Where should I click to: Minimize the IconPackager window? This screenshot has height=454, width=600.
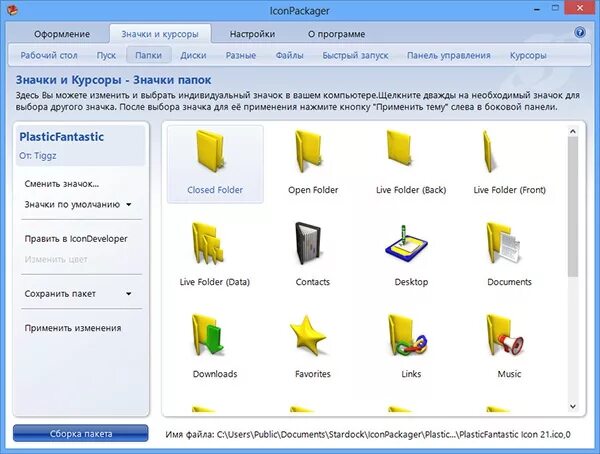point(537,9)
